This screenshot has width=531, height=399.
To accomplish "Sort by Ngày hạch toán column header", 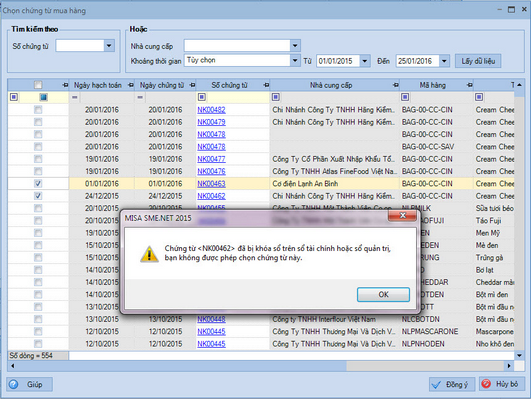I will (98, 85).
